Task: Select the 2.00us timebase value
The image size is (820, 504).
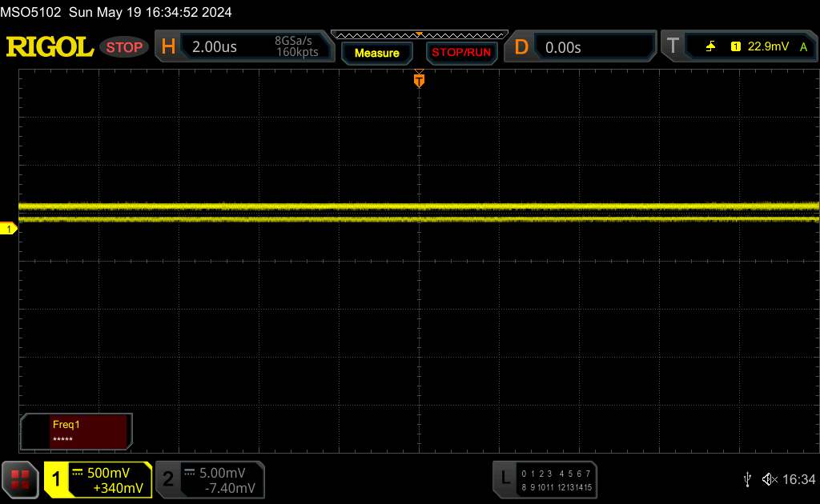Action: point(215,47)
